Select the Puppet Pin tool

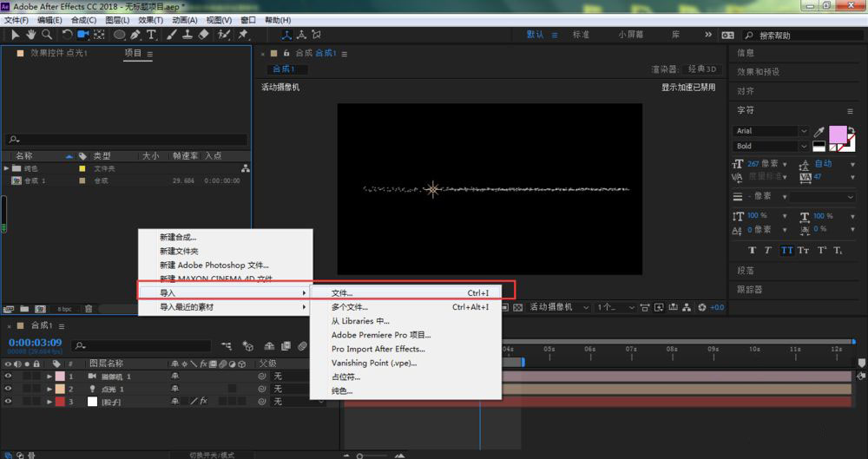click(x=243, y=35)
